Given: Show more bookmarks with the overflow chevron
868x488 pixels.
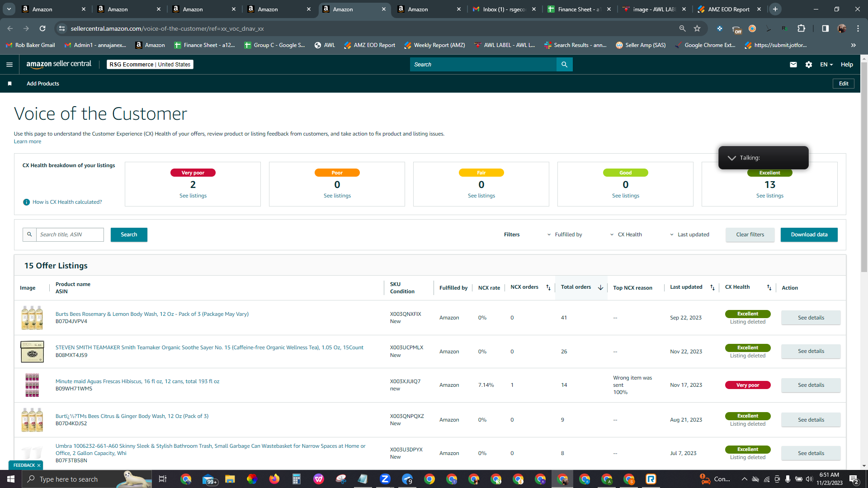Looking at the screenshot, I should pos(853,45).
